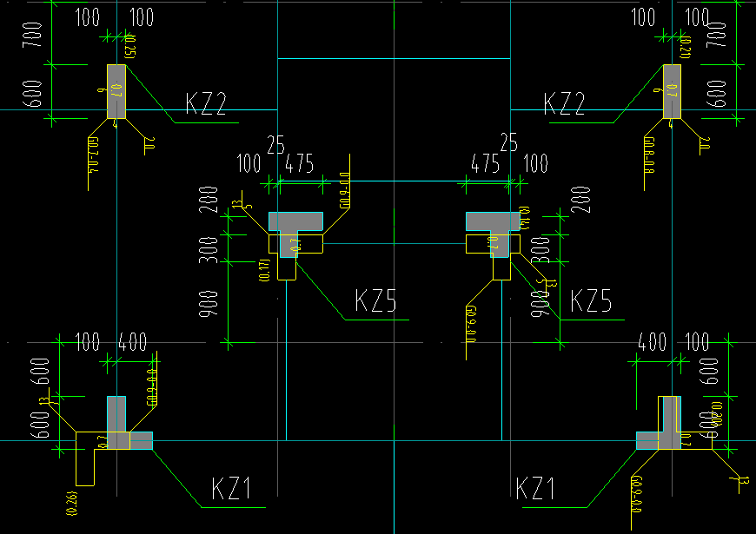The image size is (756, 534).
Task: Select the yellow (0.30) ratio annotation
Action: [718, 414]
